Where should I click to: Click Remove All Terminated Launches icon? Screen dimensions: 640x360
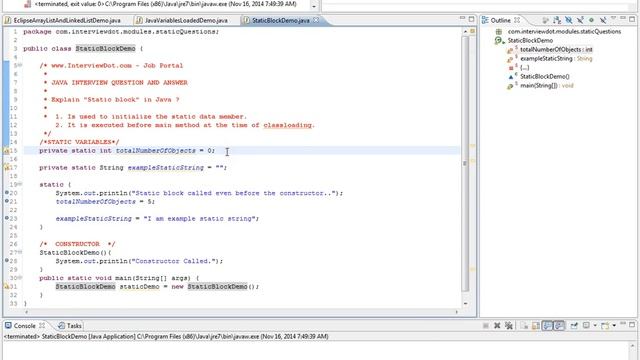pos(509,325)
